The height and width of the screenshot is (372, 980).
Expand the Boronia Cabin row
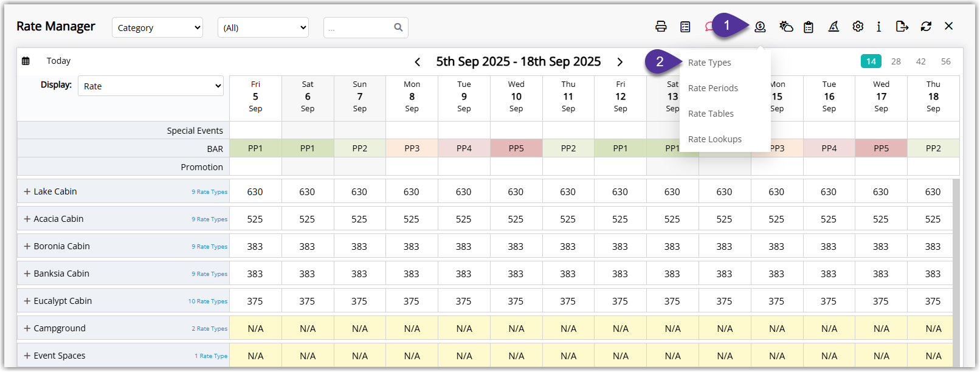point(27,246)
